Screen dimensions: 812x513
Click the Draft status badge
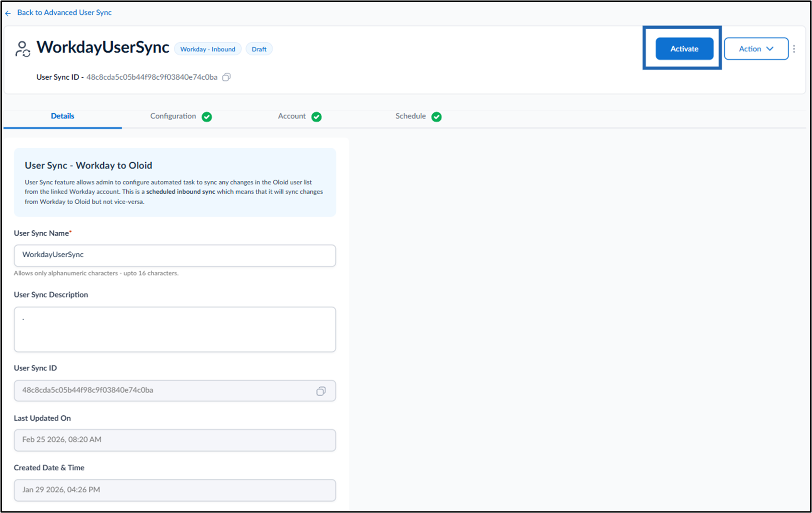259,49
